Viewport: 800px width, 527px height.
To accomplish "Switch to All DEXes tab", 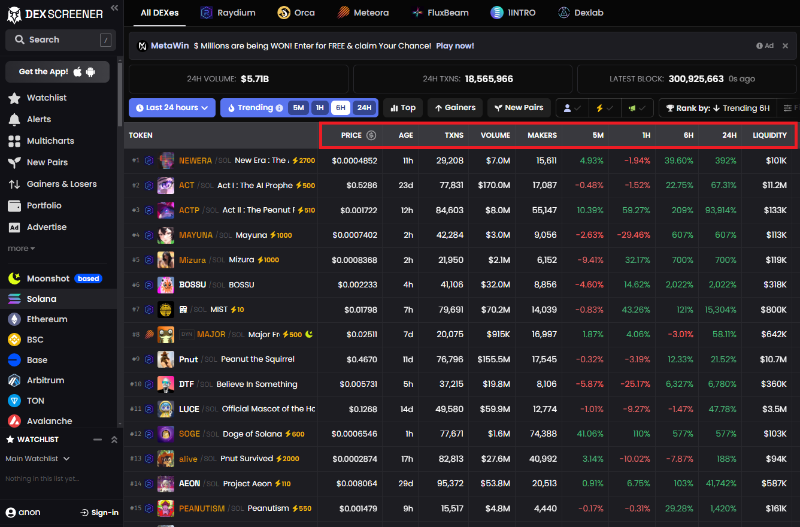I will coord(160,13).
